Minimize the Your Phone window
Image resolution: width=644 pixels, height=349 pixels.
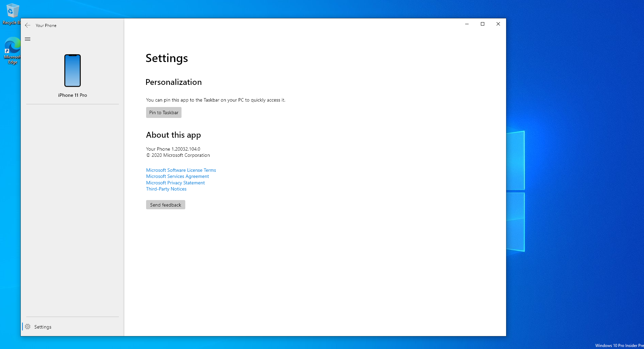tap(467, 24)
